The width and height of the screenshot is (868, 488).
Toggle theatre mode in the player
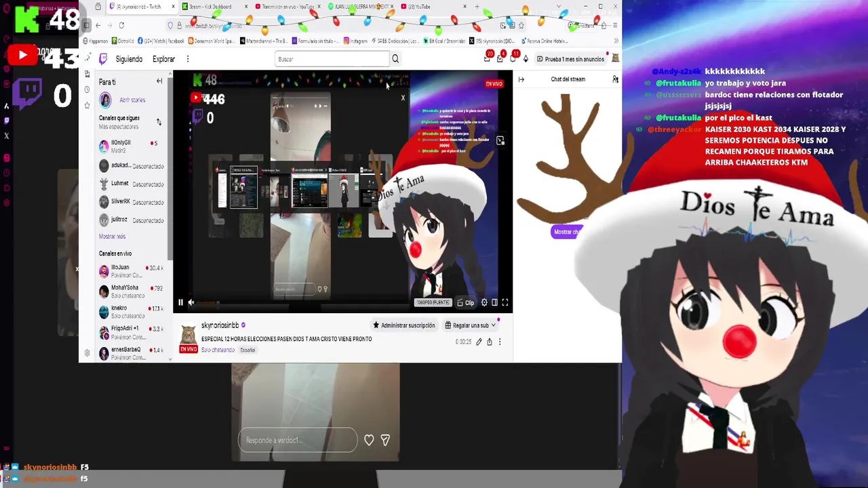494,303
